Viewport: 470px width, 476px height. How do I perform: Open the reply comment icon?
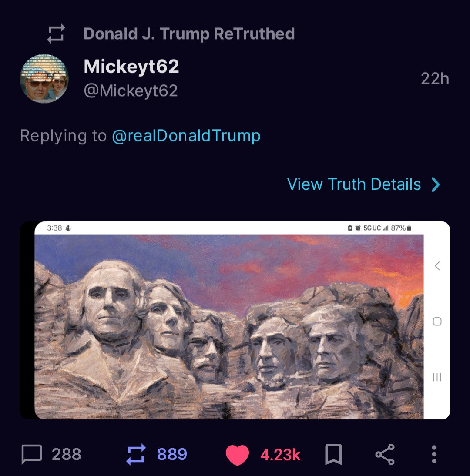(32, 455)
